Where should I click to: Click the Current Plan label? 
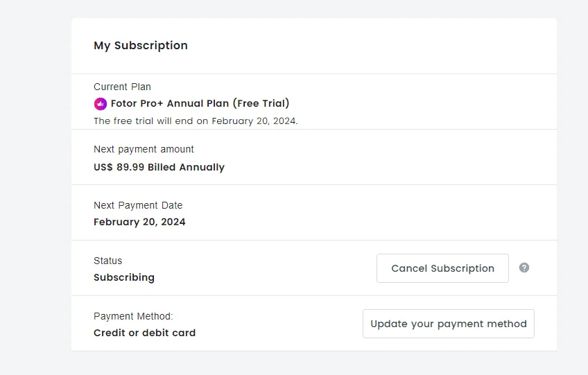tap(122, 87)
